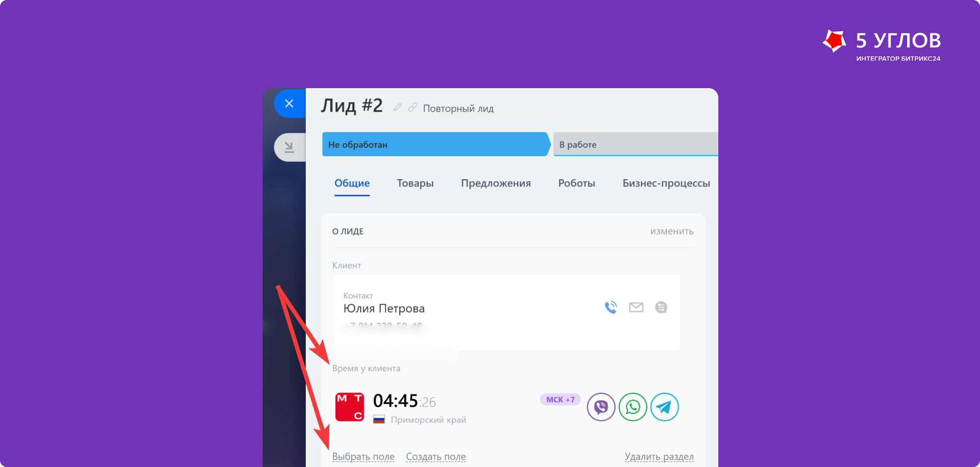Switch to the Предложения tab

(496, 183)
